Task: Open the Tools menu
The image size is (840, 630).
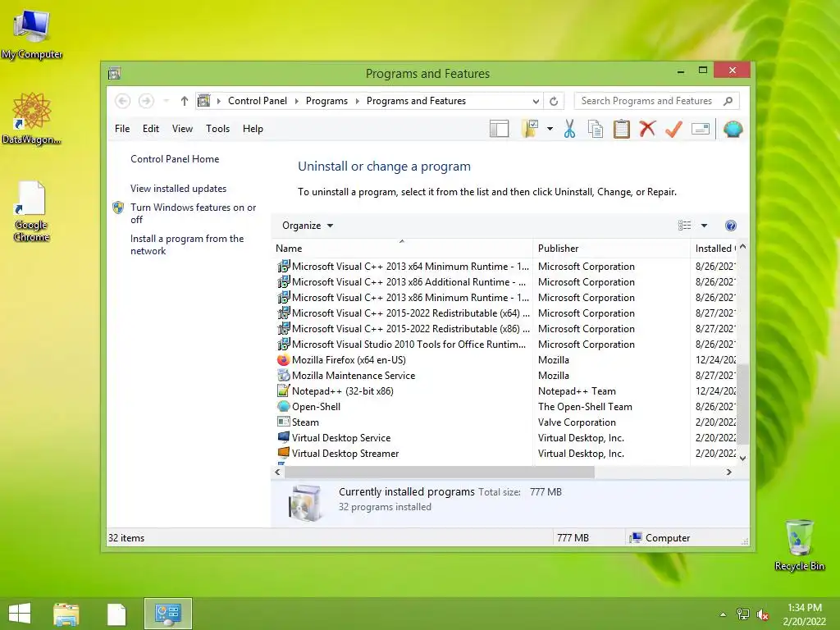Action: coord(217,129)
